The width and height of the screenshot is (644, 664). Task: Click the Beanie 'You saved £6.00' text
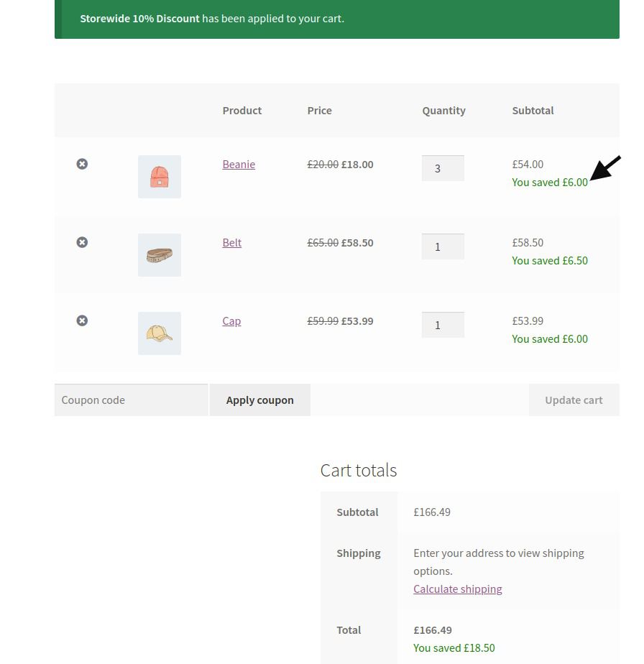pos(550,183)
